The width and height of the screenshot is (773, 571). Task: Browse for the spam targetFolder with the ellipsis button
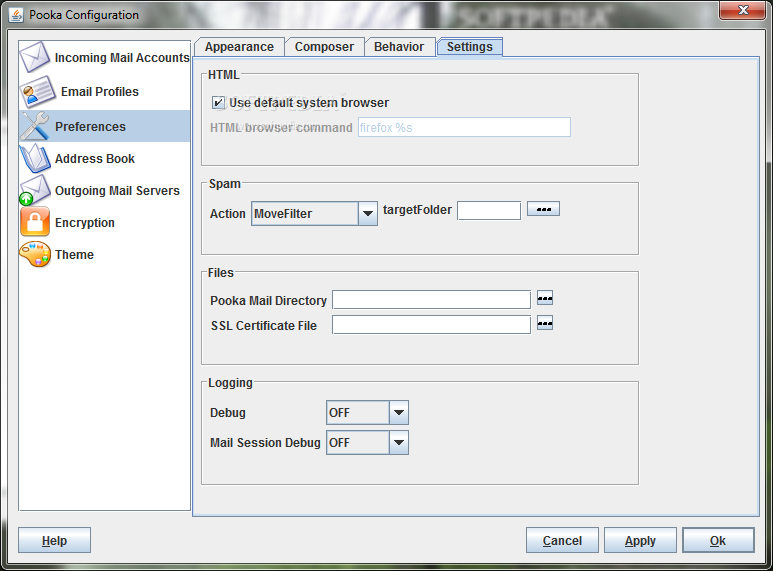[x=543, y=209]
